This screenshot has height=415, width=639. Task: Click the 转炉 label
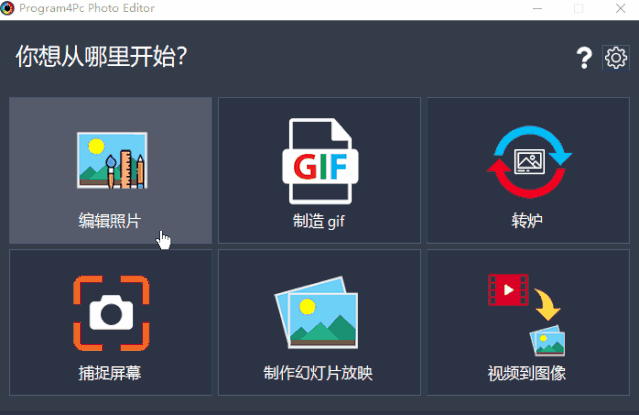[527, 221]
